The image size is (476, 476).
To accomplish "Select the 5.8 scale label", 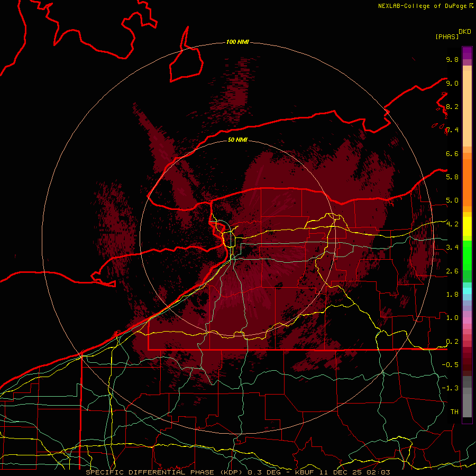I will click(x=452, y=177).
